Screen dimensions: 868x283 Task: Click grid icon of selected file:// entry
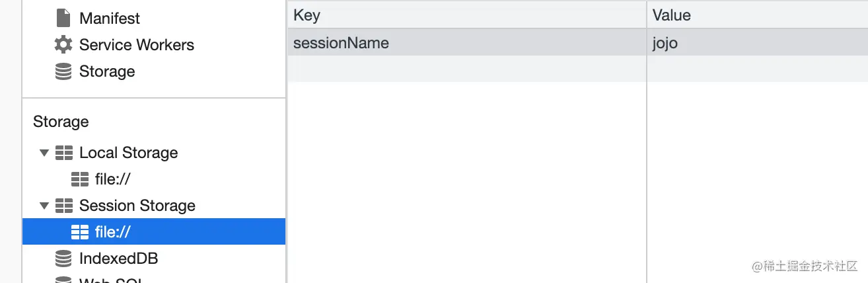coord(79,232)
